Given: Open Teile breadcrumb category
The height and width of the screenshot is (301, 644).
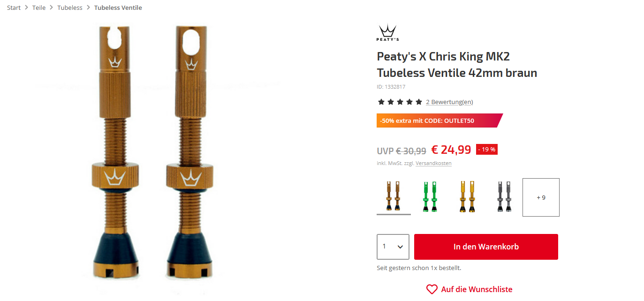Looking at the screenshot, I should [x=39, y=8].
